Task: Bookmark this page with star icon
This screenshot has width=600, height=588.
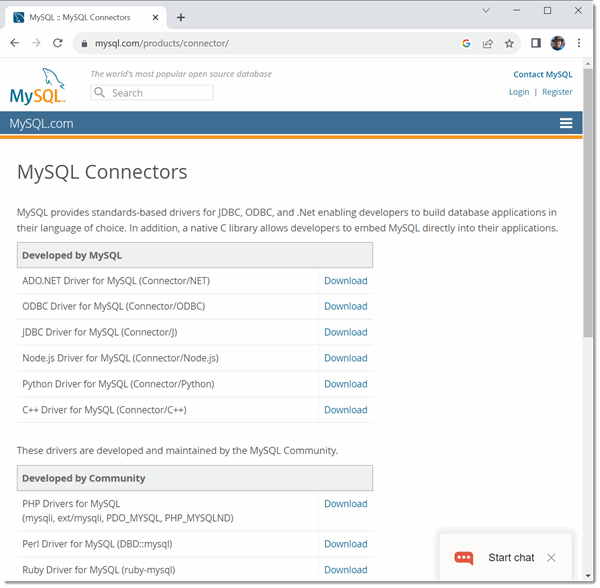Action: [x=509, y=44]
